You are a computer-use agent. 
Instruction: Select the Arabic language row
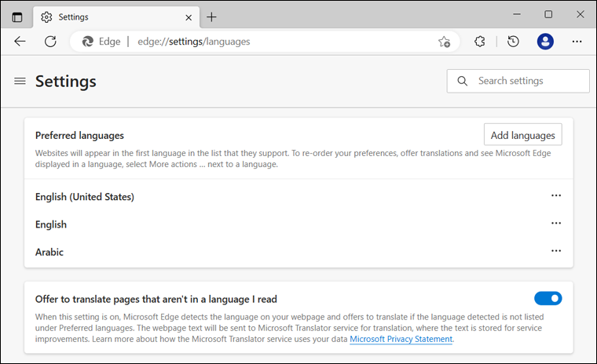[298, 252]
